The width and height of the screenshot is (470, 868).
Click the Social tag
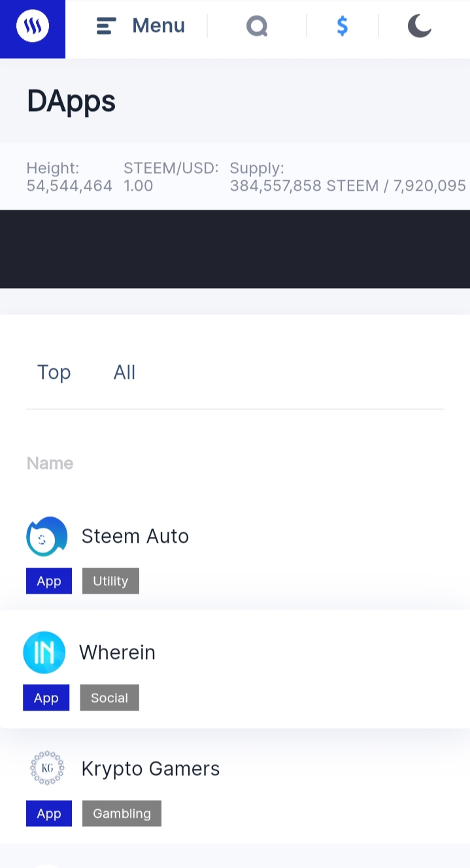(110, 698)
